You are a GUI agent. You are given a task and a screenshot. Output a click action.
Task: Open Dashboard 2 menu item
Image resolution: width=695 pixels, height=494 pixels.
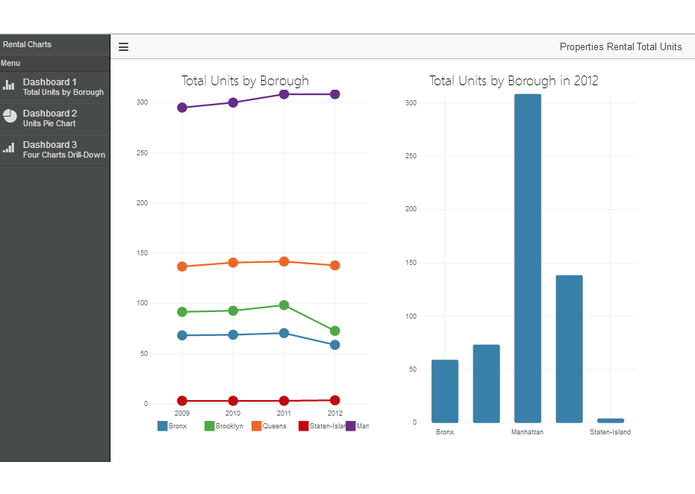[x=55, y=118]
